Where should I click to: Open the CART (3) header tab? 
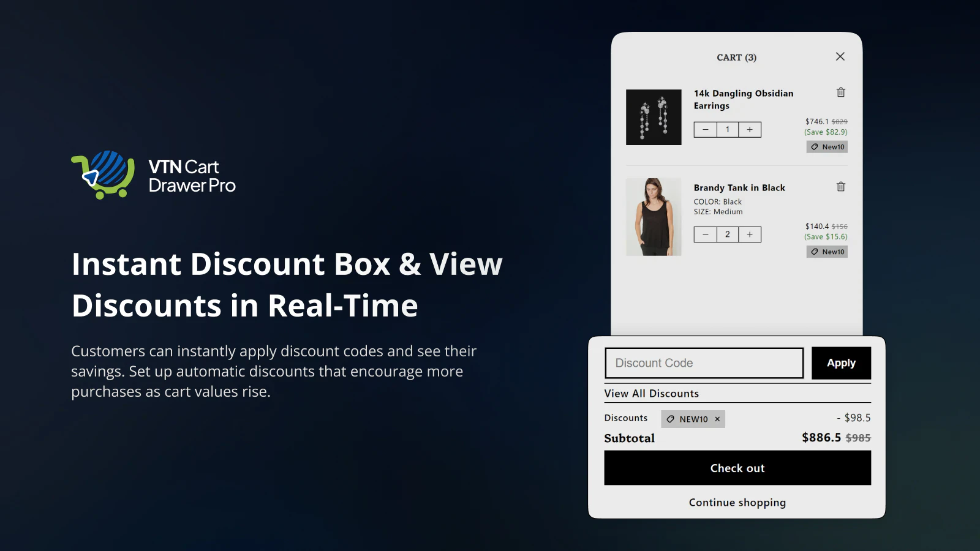coord(737,57)
